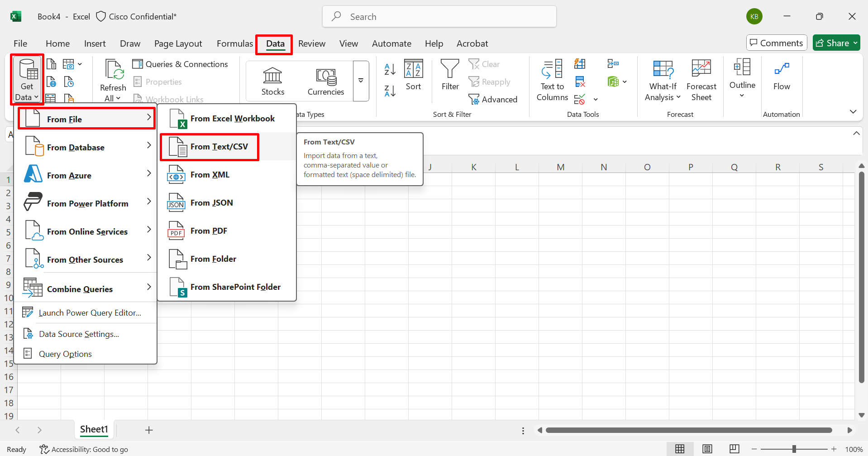Open the From Picture dropdown arrow
This screenshot has width=868, height=456.
click(80, 64)
